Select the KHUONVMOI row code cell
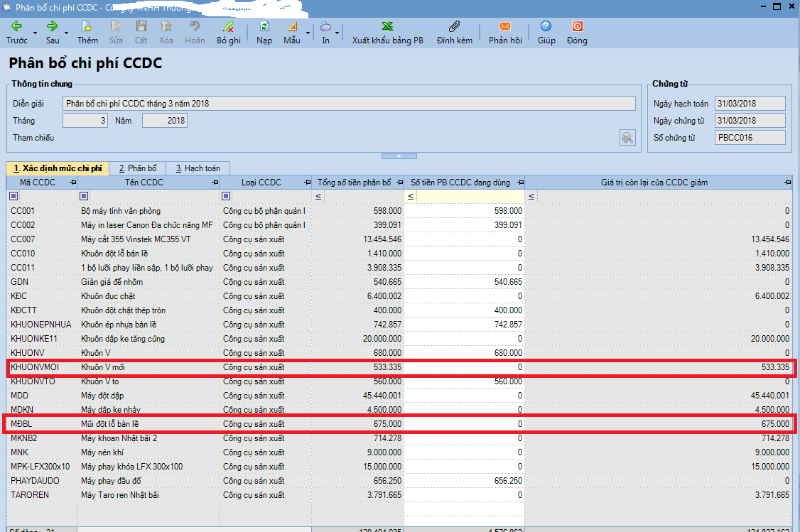Viewport: 800px width, 532px height. [x=42, y=367]
